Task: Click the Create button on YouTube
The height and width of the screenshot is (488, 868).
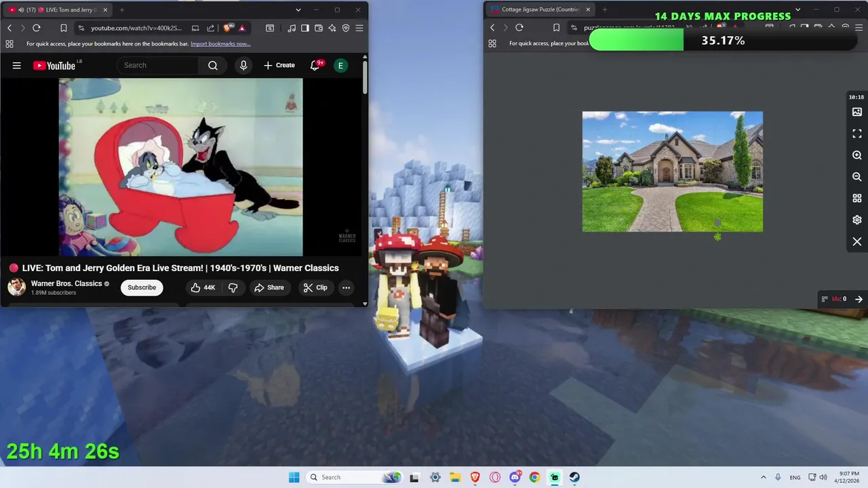Action: pyautogui.click(x=279, y=66)
